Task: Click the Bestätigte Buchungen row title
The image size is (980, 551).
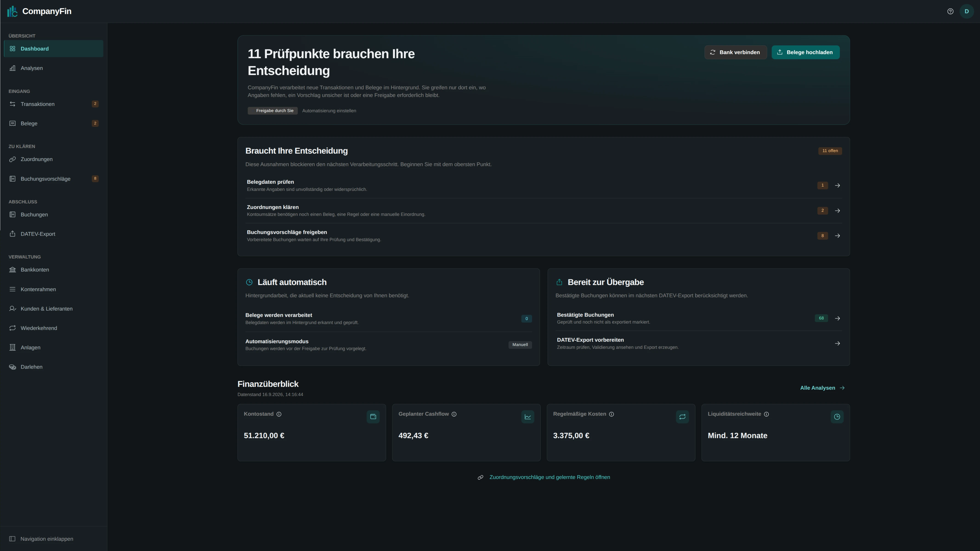Action: pyautogui.click(x=585, y=315)
